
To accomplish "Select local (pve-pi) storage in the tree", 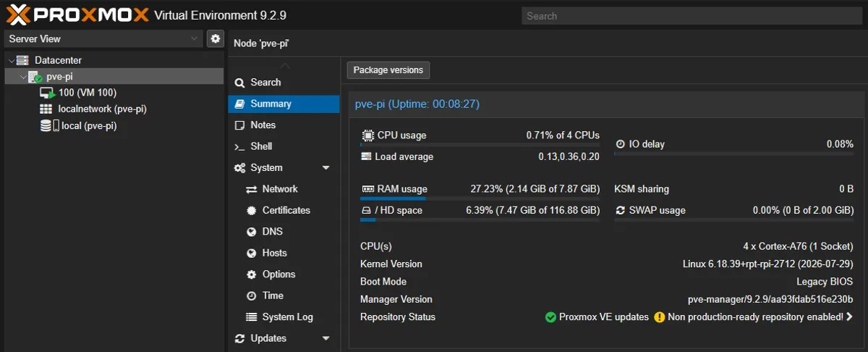I will click(114, 125).
